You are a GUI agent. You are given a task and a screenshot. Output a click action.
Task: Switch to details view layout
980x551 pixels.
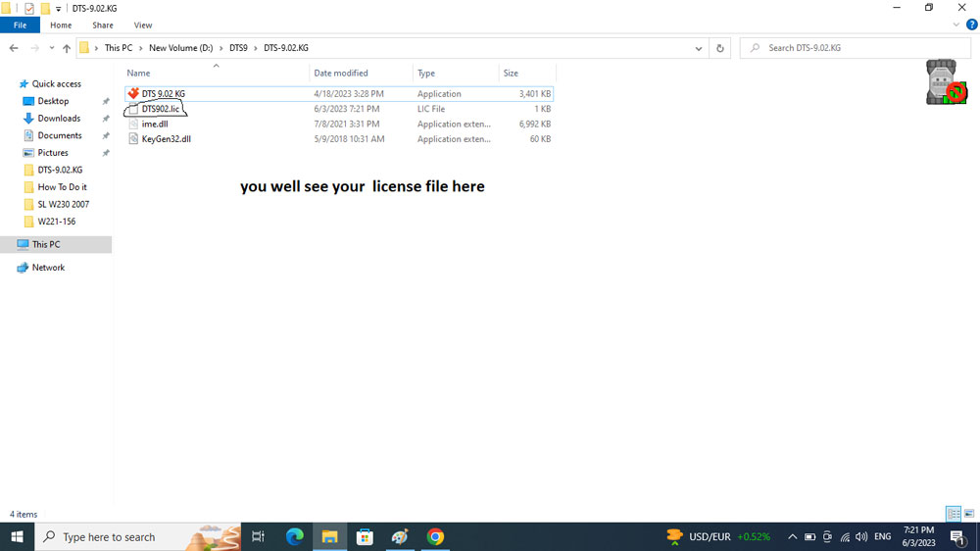953,514
